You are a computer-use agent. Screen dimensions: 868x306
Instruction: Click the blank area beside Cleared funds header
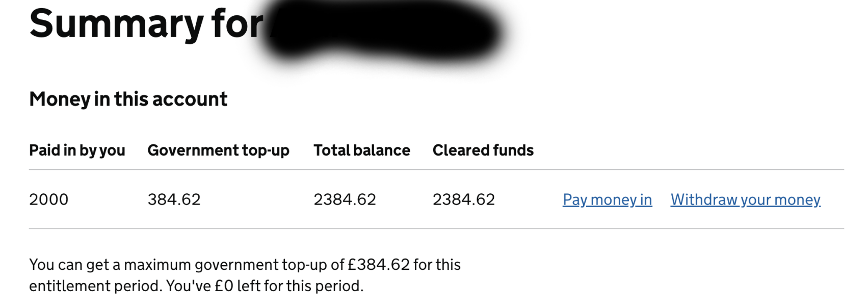(663, 150)
